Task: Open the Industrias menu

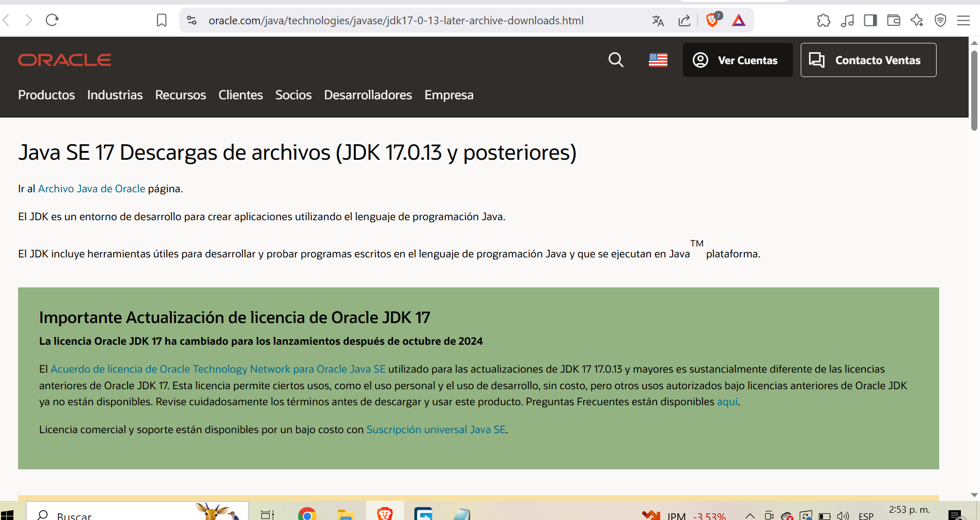Action: [115, 95]
